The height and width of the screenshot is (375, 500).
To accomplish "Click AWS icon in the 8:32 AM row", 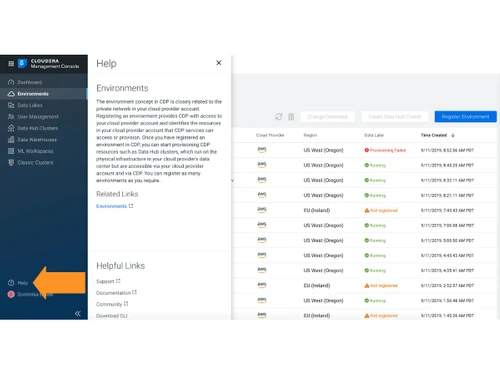I will pos(262,180).
